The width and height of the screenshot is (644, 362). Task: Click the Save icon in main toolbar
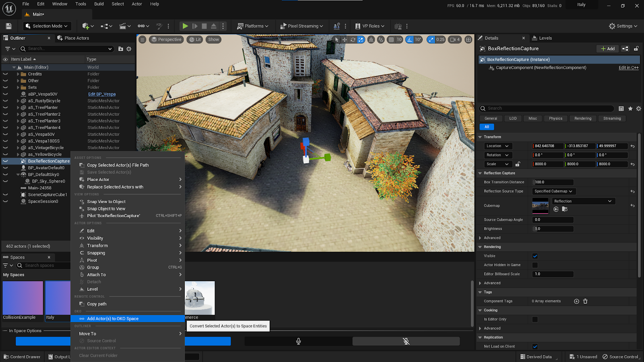[x=8, y=26]
